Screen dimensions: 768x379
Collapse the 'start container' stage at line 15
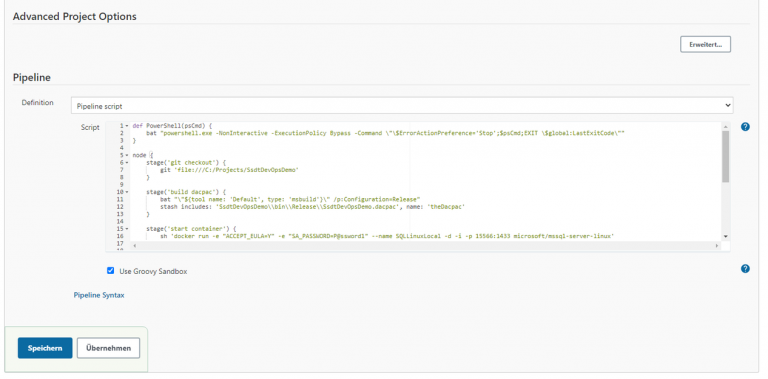tap(127, 229)
